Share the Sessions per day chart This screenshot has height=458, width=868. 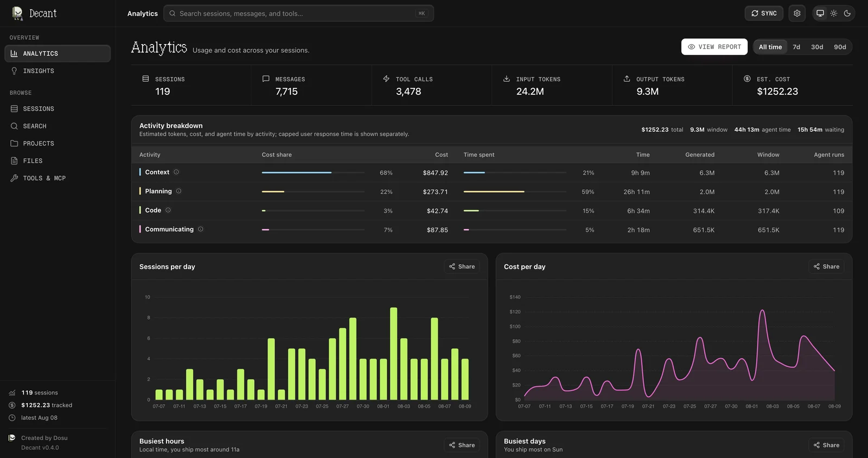tap(462, 266)
